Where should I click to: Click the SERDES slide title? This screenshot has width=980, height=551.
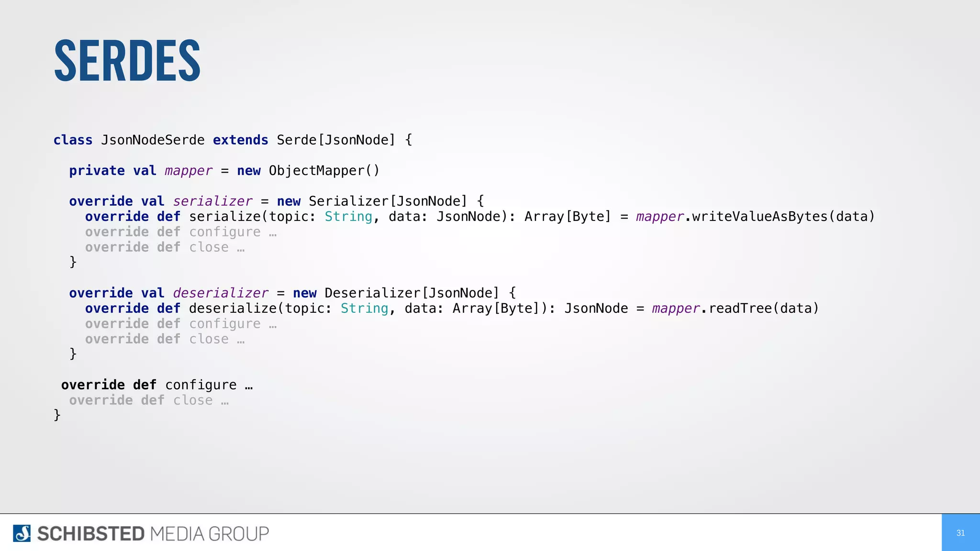pyautogui.click(x=127, y=61)
